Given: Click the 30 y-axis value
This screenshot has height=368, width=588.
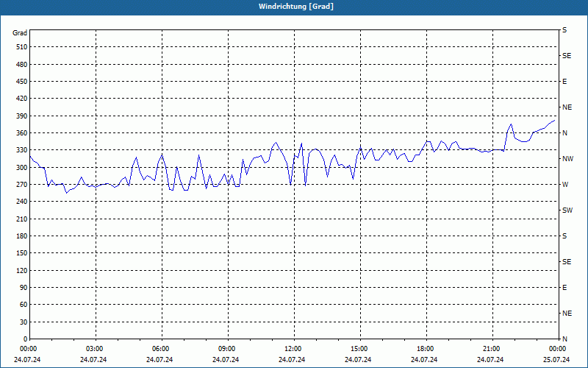Looking at the screenshot, I should (24, 322).
